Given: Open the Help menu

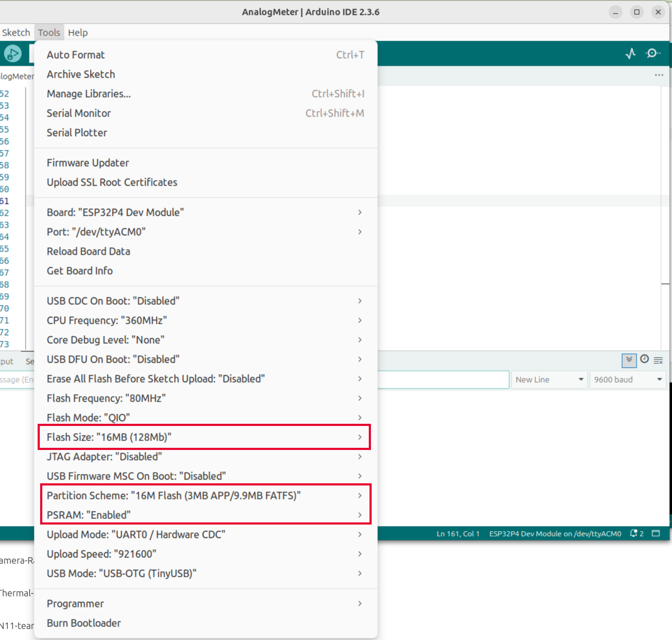Looking at the screenshot, I should click(78, 33).
